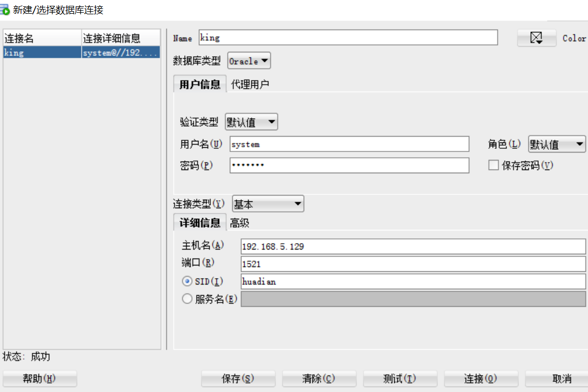The image size is (588, 392).
Task: Open the connection Color picker
Action: (536, 38)
